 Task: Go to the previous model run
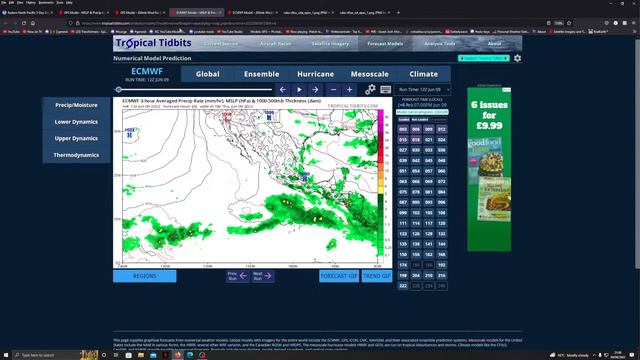coord(238,276)
